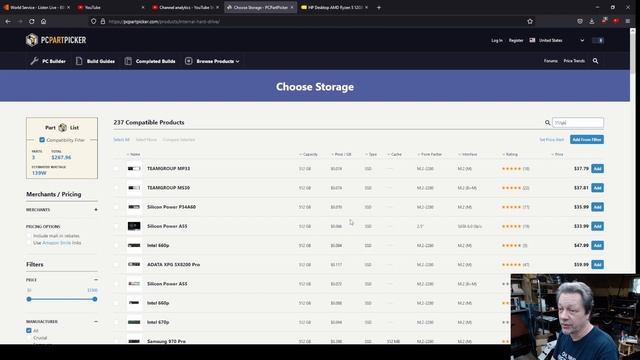Click the Log In link
Viewport: 640px width, 360px height.
497,40
